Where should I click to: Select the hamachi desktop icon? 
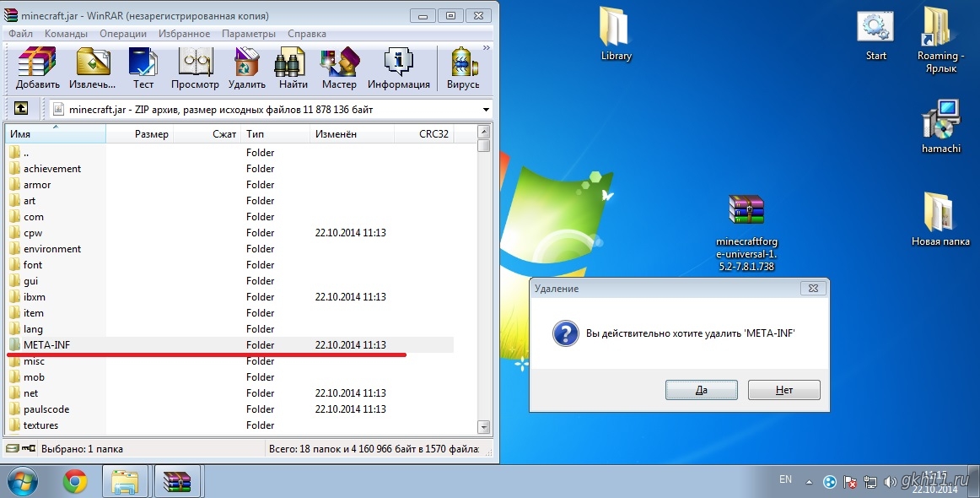(940, 126)
